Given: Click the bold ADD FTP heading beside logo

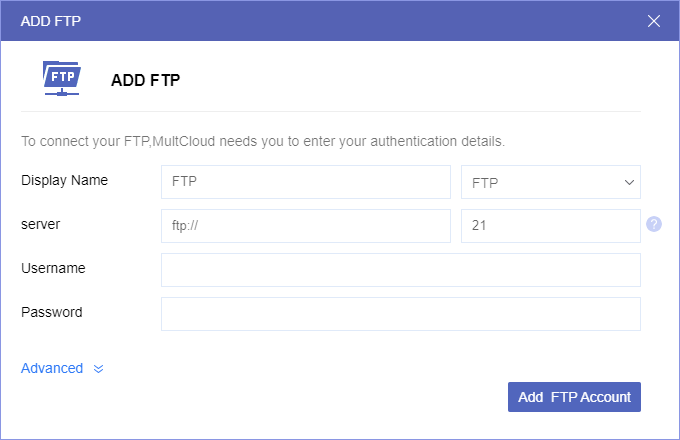Looking at the screenshot, I should pos(145,79).
